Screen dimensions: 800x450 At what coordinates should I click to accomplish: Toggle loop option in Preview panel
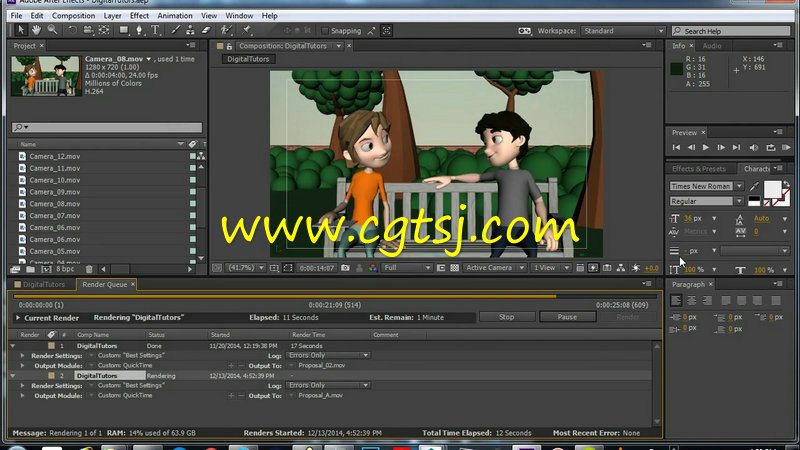tap(771, 148)
